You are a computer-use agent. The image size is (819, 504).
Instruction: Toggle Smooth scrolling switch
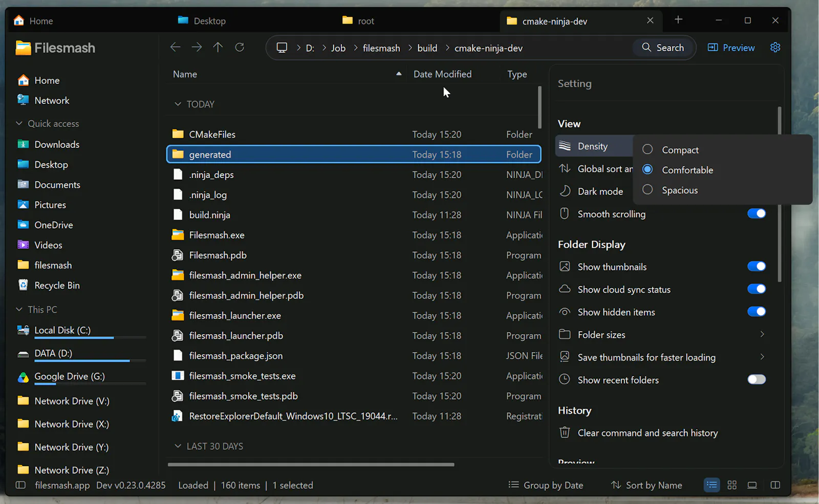point(756,213)
